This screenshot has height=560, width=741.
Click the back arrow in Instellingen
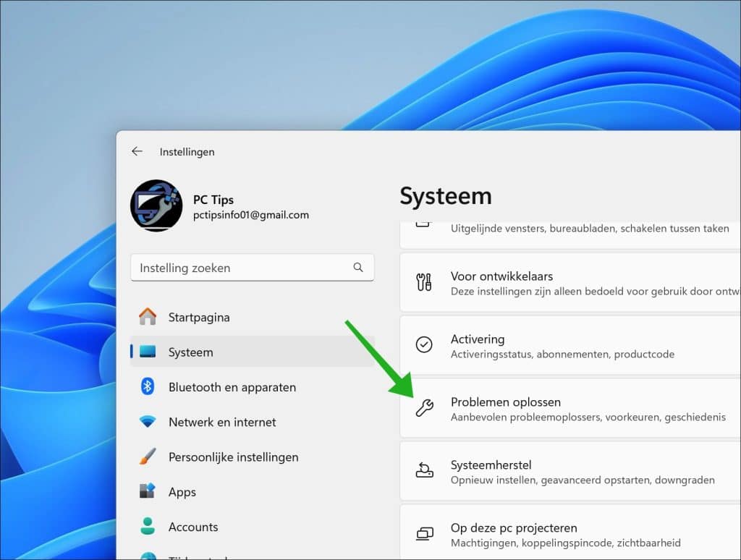(x=137, y=151)
